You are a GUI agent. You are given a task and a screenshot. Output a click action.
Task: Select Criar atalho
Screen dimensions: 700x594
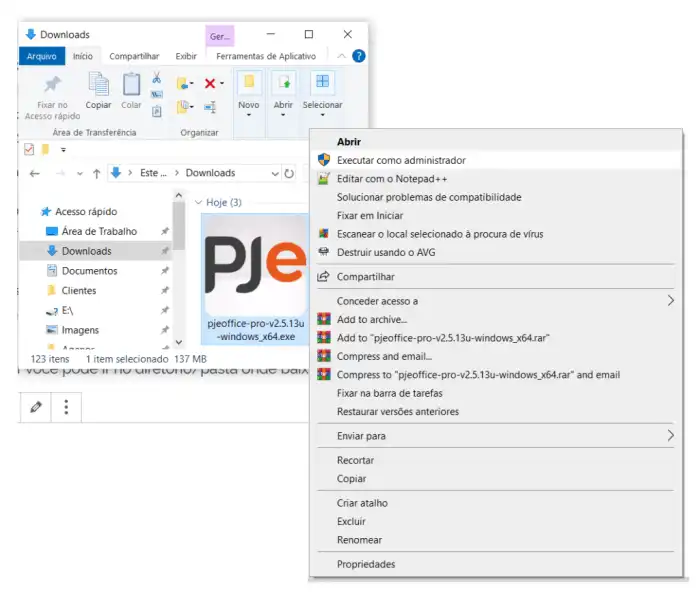(496, 503)
